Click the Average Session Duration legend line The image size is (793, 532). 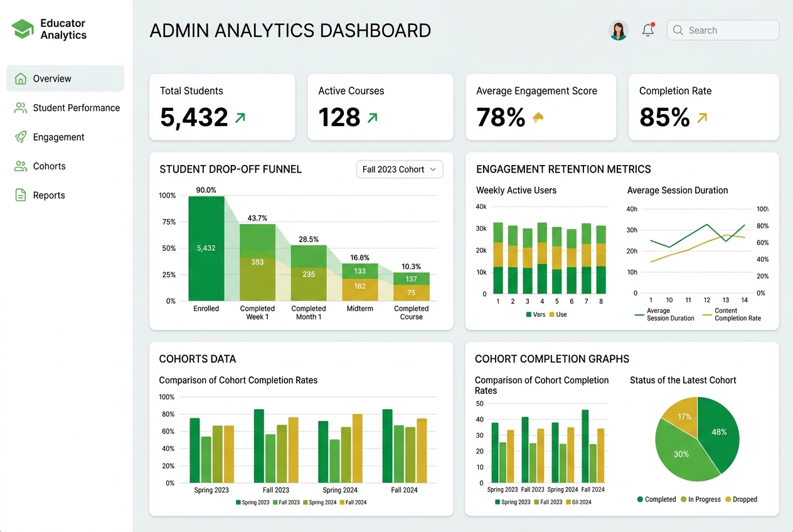[x=640, y=314]
